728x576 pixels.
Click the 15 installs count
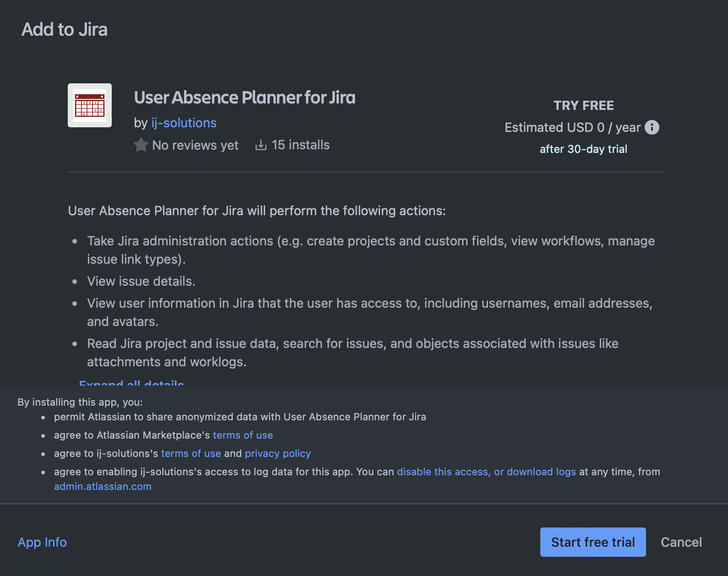click(x=300, y=145)
